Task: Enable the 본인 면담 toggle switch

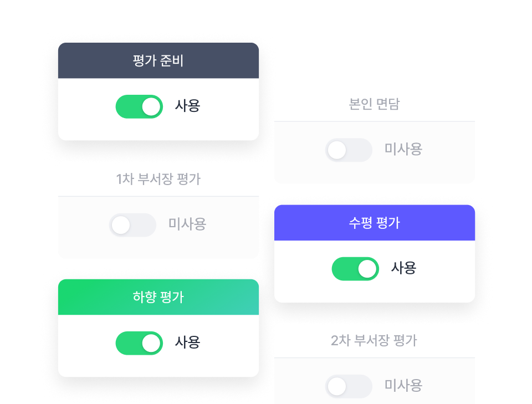Action: coord(349,150)
